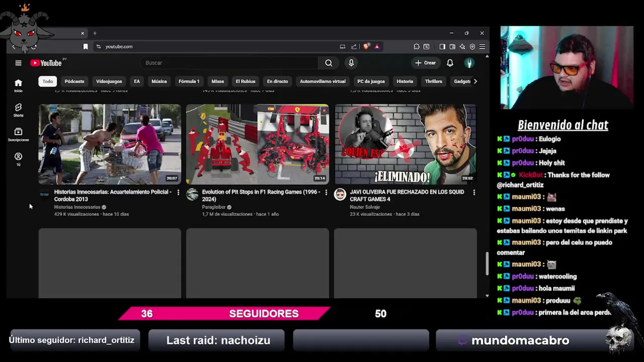Toggle the browser sidebar panel
This screenshot has height=362, width=644.
(442, 46)
